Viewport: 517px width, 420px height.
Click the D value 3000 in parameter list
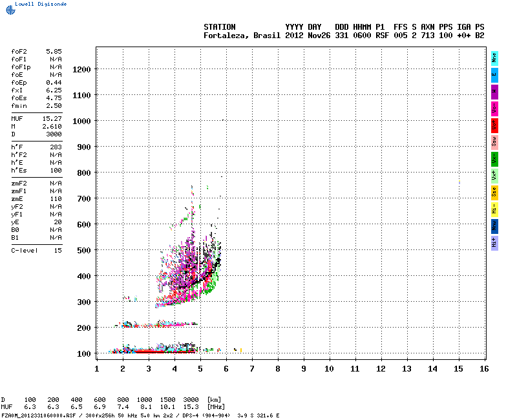pos(54,134)
